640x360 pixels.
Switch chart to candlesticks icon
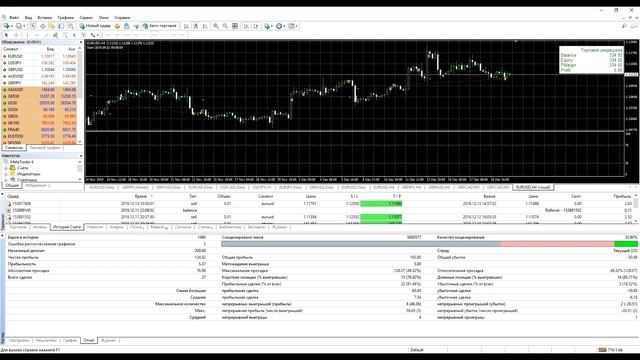click(196, 26)
